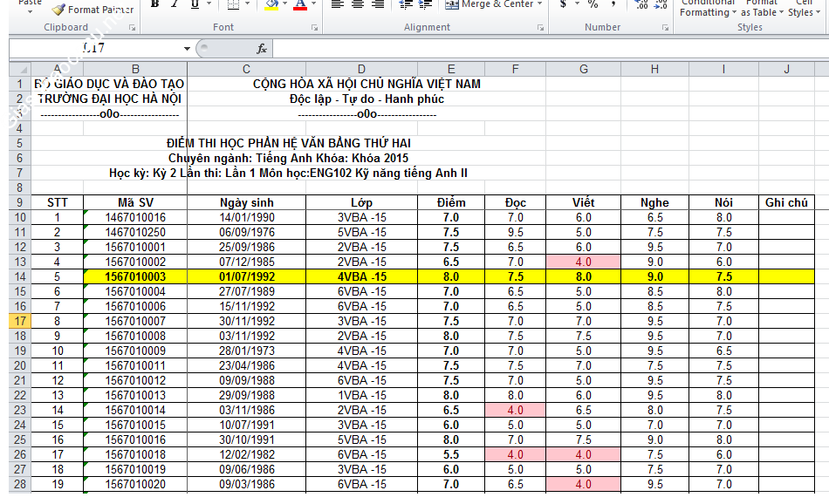Open the Name Box dropdown

tap(187, 49)
